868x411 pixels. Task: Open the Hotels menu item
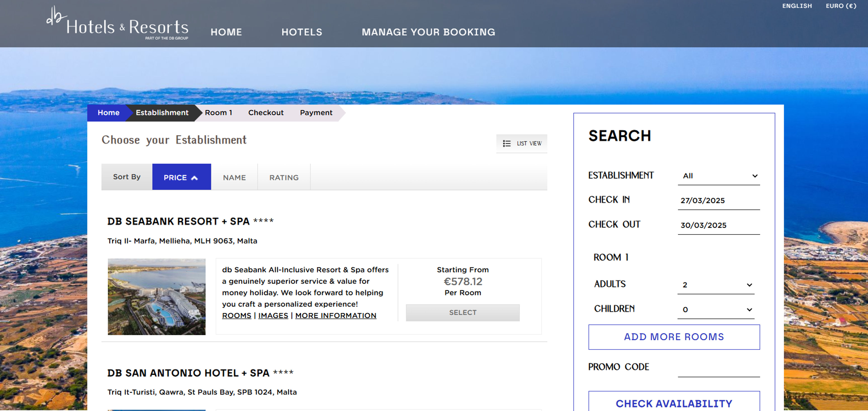[x=302, y=32]
